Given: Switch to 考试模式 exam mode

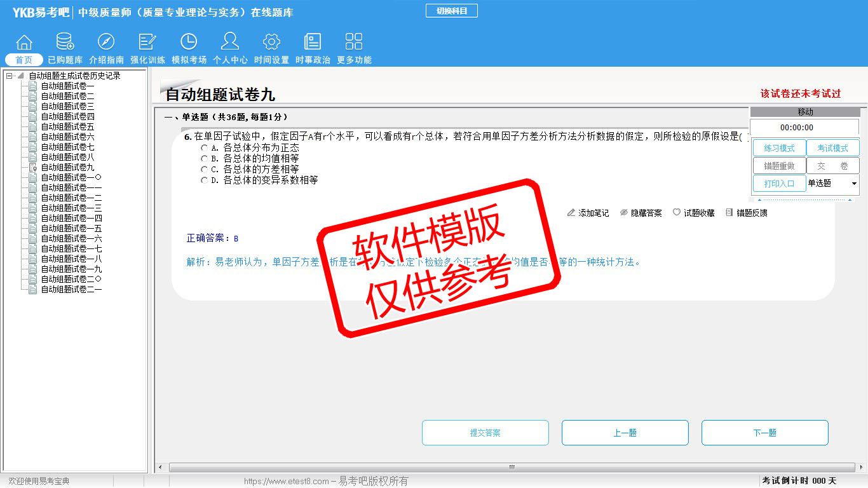Looking at the screenshot, I should (832, 148).
